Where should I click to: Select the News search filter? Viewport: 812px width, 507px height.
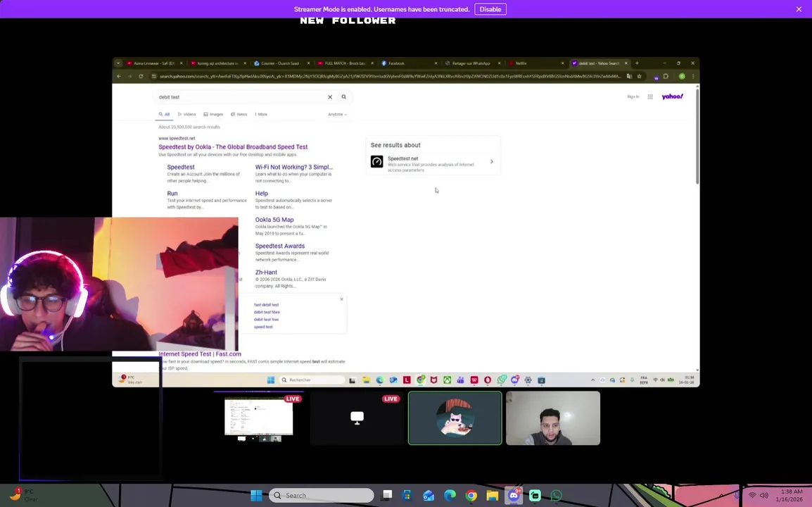239,114
